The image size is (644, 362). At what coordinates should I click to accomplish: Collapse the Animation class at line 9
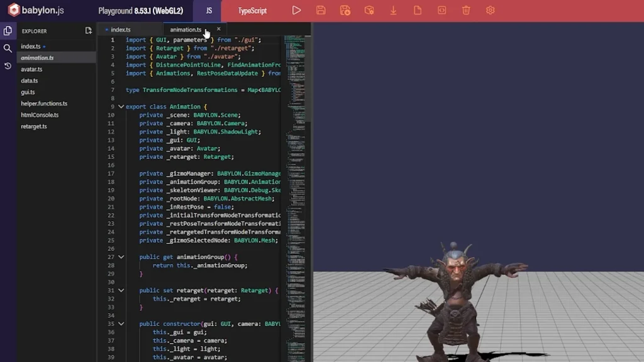(121, 107)
